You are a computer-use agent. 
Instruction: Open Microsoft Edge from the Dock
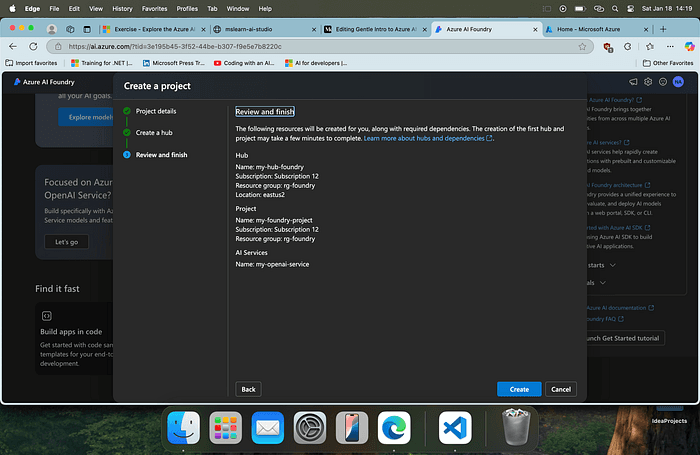point(394,428)
